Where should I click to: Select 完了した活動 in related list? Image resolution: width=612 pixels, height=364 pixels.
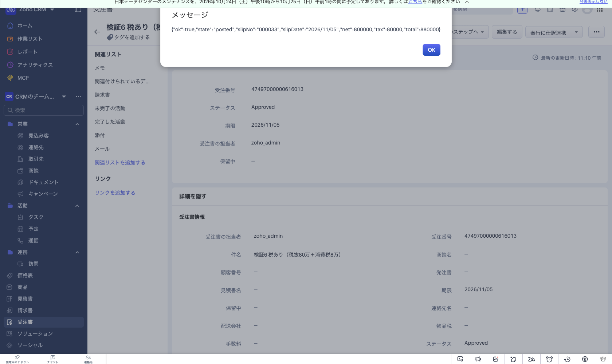[x=110, y=122]
